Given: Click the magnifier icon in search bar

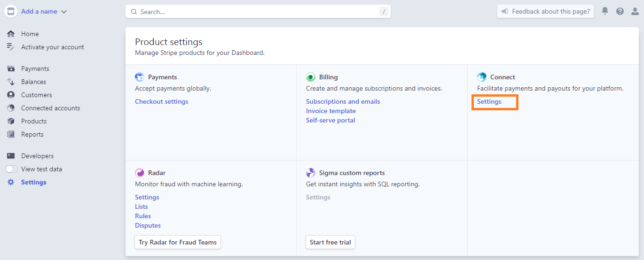Looking at the screenshot, I should 134,11.
